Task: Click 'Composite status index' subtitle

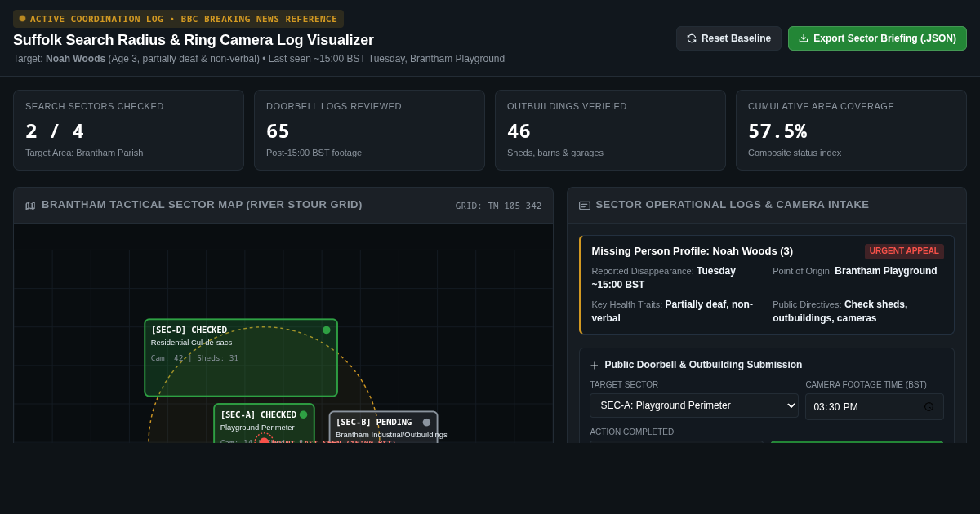Action: pyautogui.click(x=795, y=153)
